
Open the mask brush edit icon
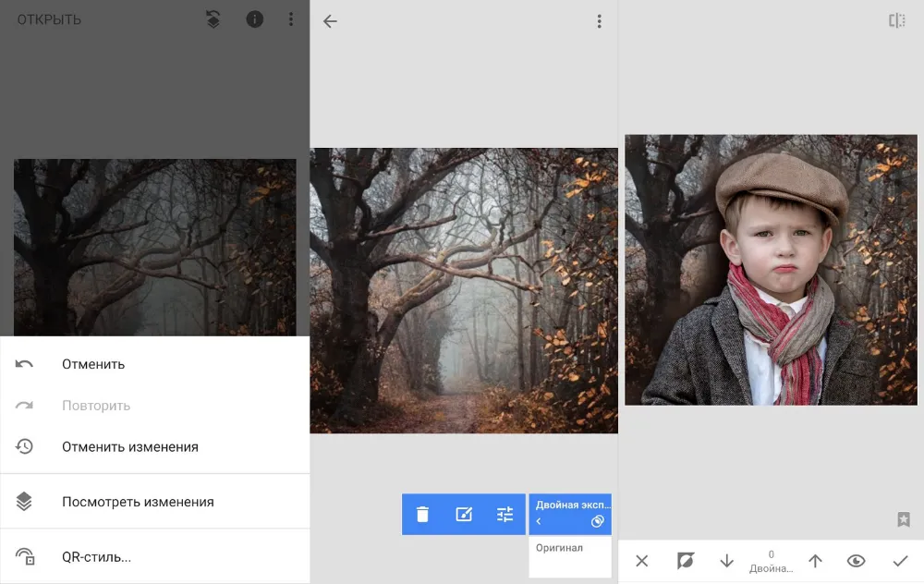(464, 515)
